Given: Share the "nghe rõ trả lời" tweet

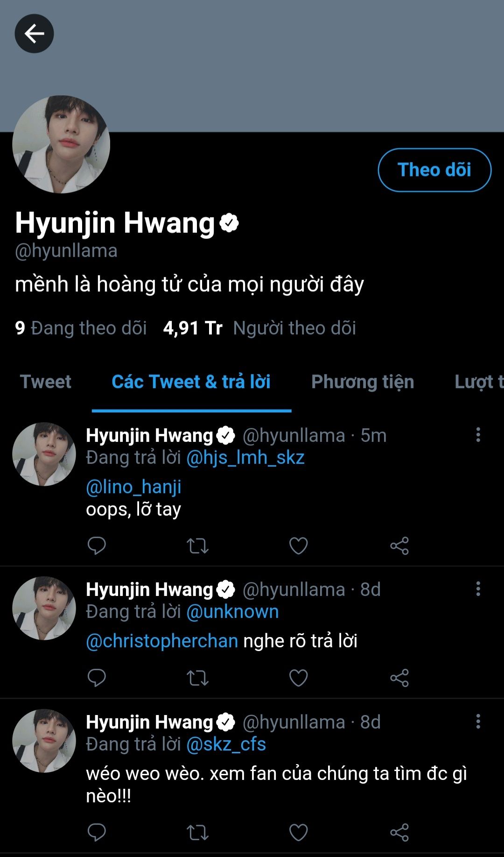Looking at the screenshot, I should (x=399, y=678).
